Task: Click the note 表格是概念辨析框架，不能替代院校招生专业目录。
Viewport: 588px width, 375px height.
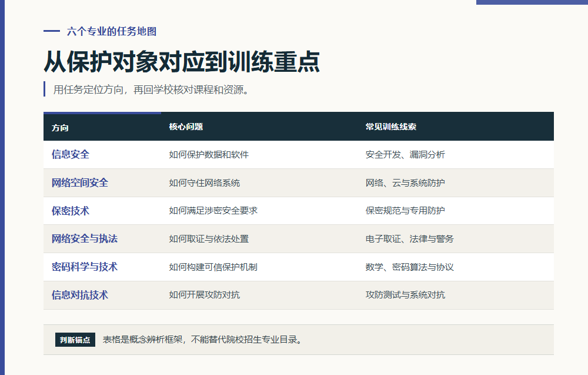Action: pyautogui.click(x=202, y=340)
